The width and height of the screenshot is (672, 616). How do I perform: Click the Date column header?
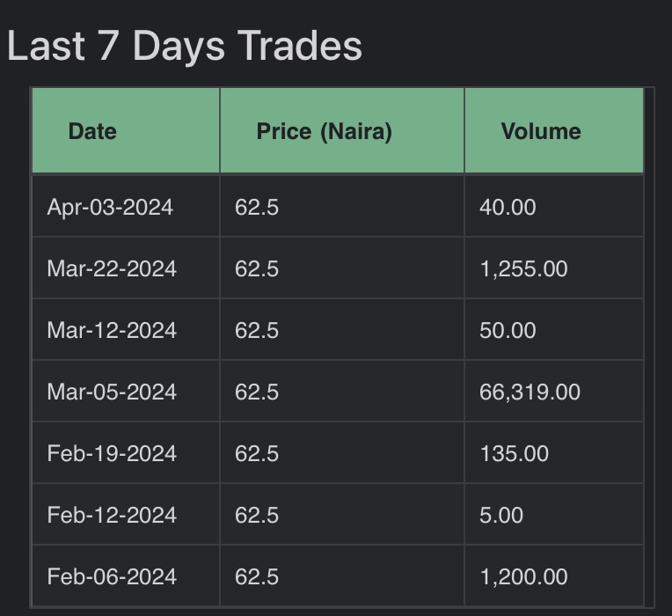[92, 131]
